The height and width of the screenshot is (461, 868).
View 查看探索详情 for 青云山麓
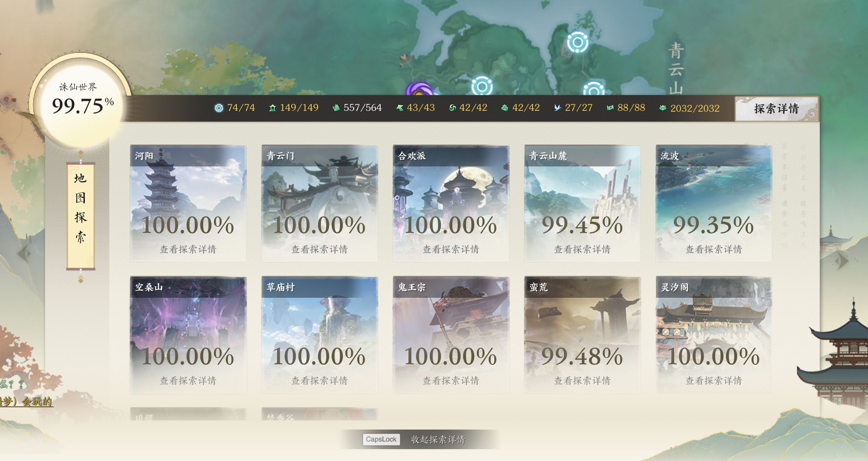[582, 249]
